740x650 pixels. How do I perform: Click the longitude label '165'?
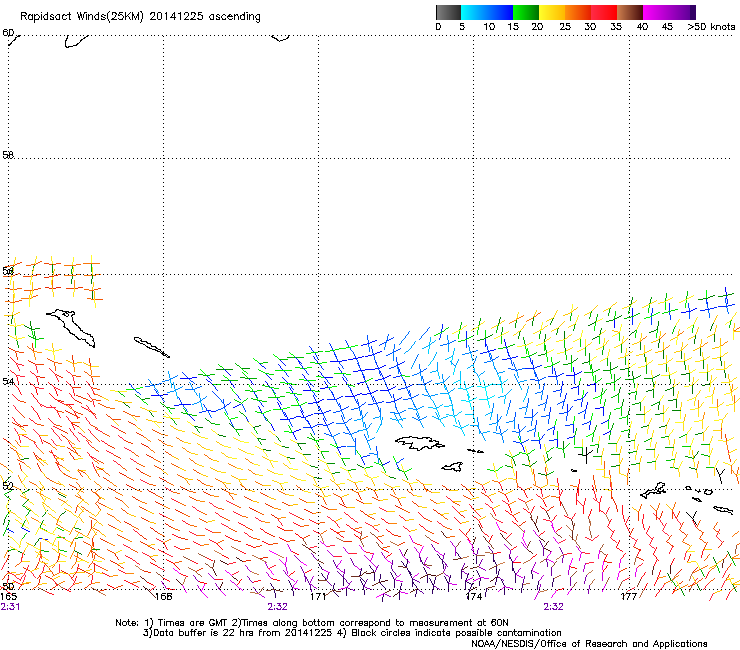9,596
